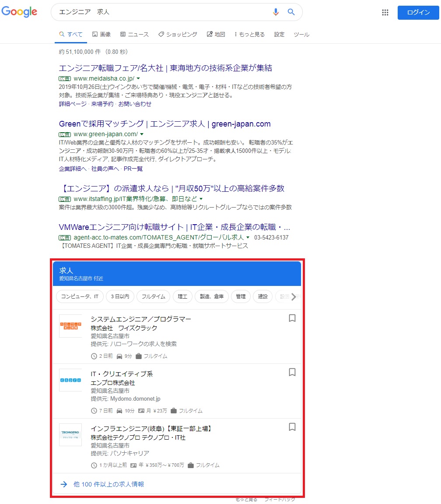Image resolution: width=441 pixels, height=504 pixels.
Task: Click the 詳細ページ sitelink
Action: pos(73,104)
